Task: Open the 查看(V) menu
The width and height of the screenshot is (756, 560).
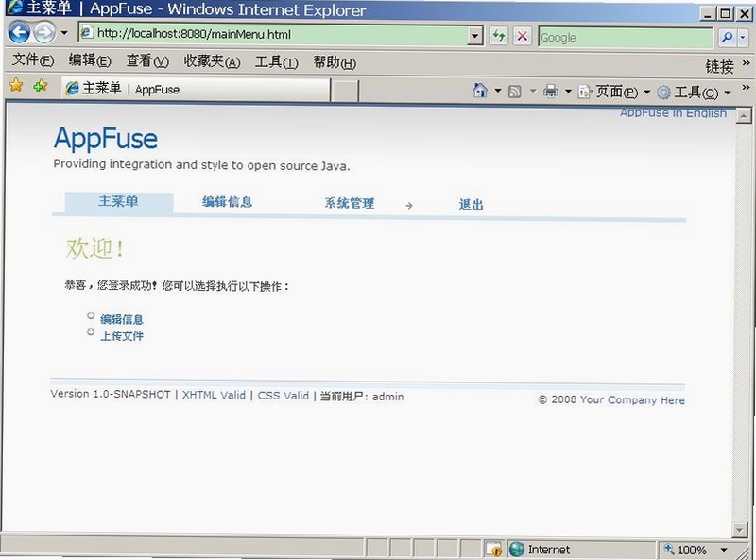Action: click(147, 60)
